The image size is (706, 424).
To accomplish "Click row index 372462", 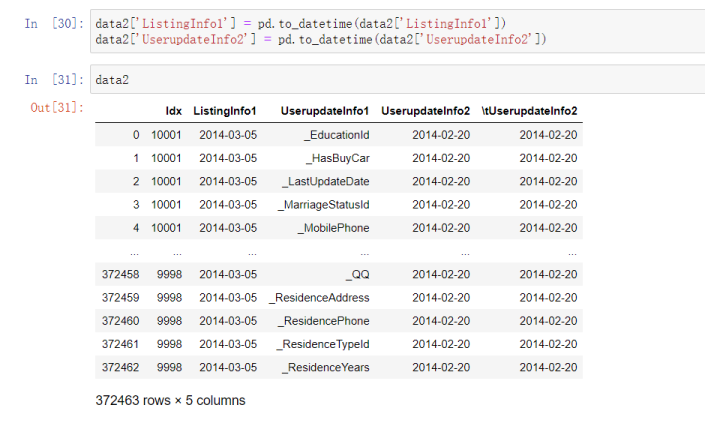I will tap(121, 368).
